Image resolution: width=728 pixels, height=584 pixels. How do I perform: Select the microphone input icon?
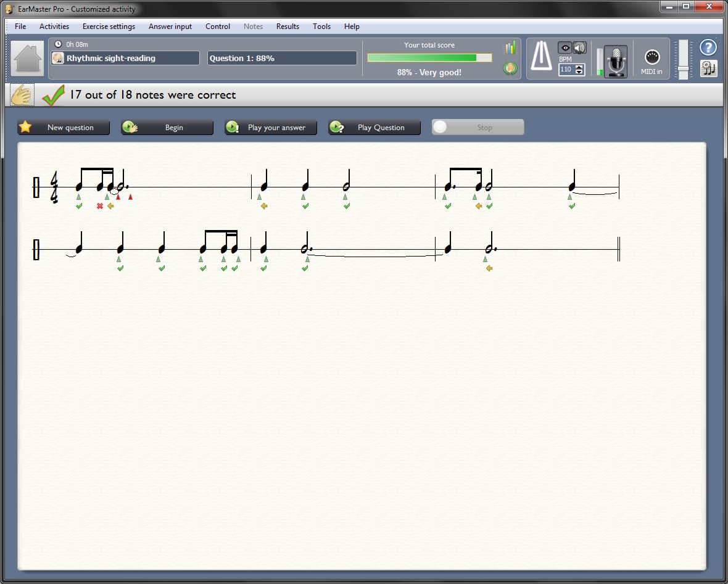coord(615,61)
